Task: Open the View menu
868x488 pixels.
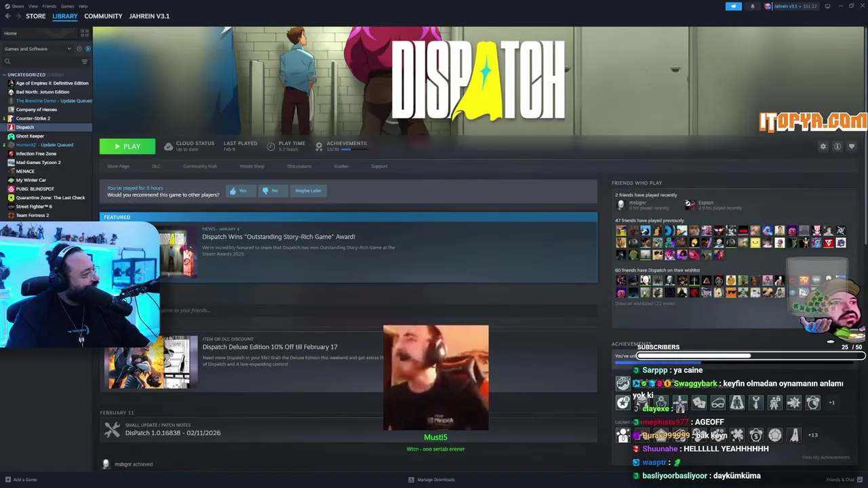Action: [33, 6]
